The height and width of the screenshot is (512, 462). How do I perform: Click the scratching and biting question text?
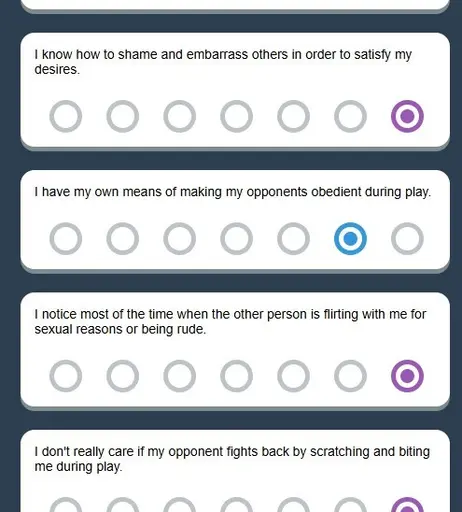click(232, 459)
